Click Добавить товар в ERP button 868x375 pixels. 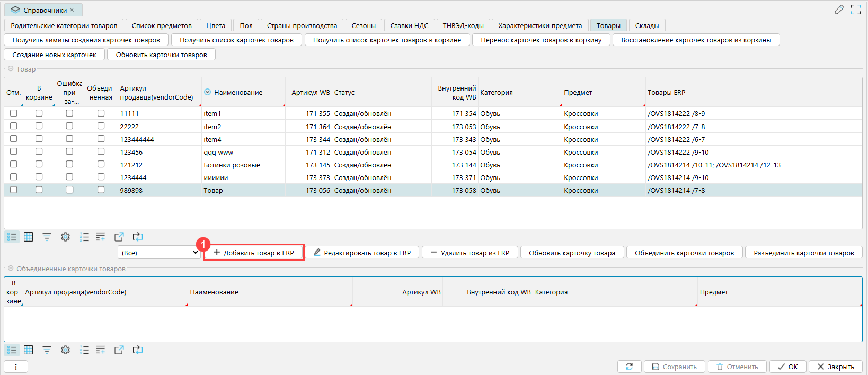coord(254,253)
